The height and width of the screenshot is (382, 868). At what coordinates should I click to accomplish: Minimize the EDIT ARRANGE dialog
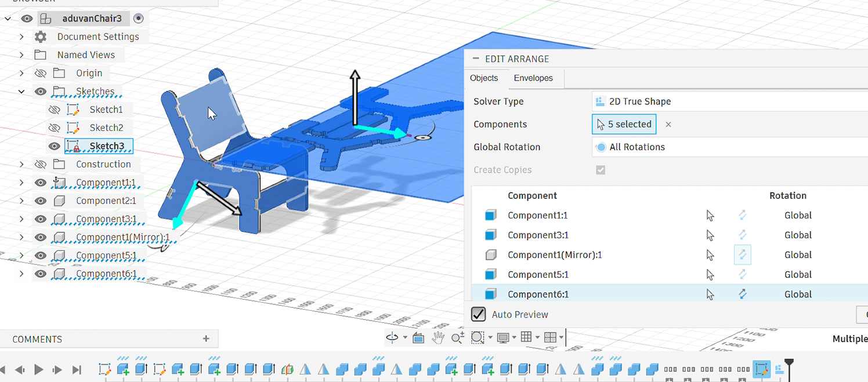(x=475, y=59)
